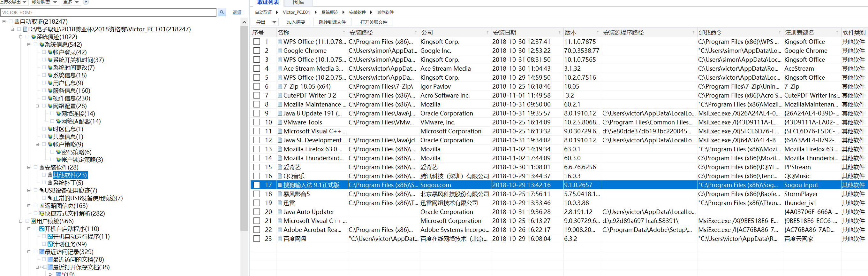Click the help question mark icon
This screenshot has height=276, width=868.
click(86, 2)
